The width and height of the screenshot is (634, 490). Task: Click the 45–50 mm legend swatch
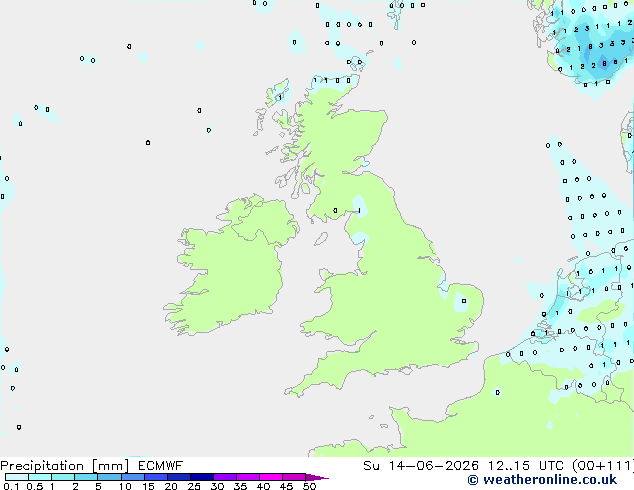[294, 477]
